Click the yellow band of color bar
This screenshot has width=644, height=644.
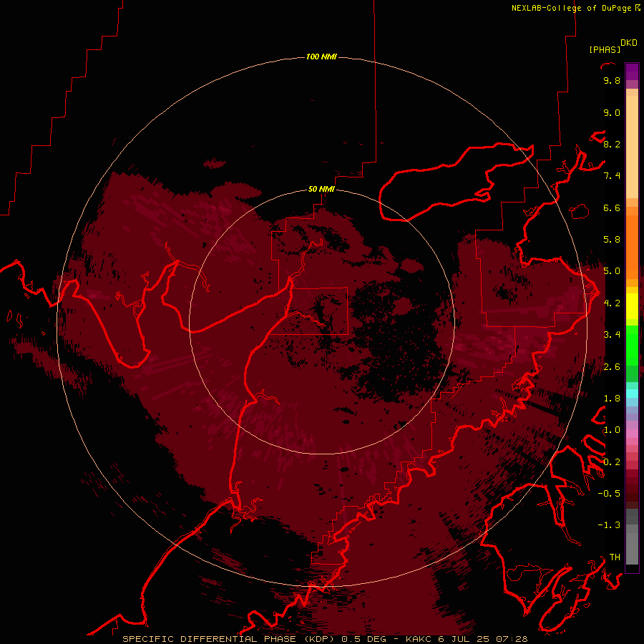point(632,306)
